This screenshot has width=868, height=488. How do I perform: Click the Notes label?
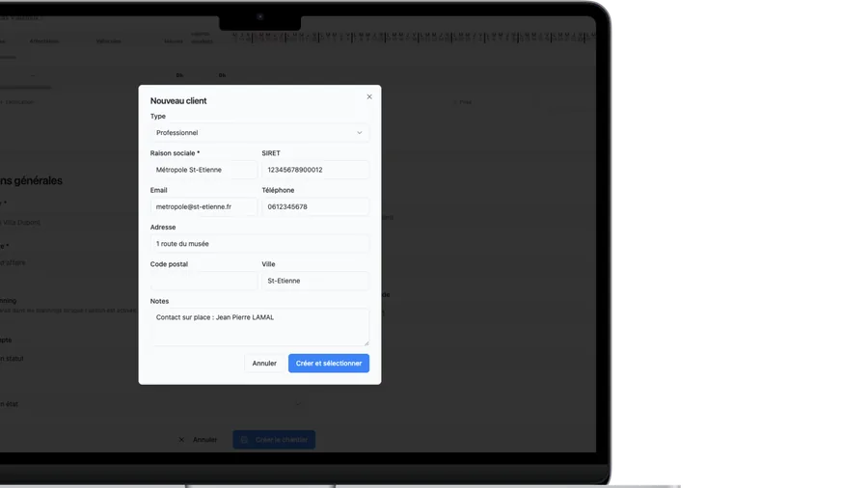coord(159,301)
